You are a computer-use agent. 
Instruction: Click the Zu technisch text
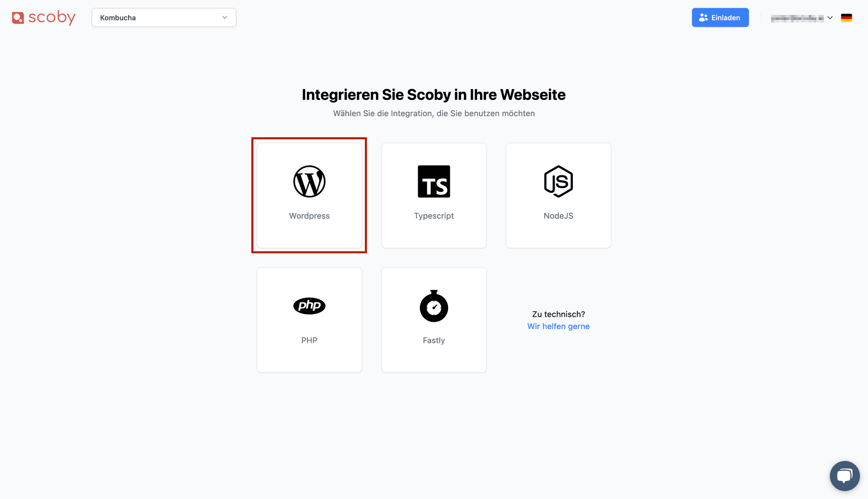click(x=558, y=314)
